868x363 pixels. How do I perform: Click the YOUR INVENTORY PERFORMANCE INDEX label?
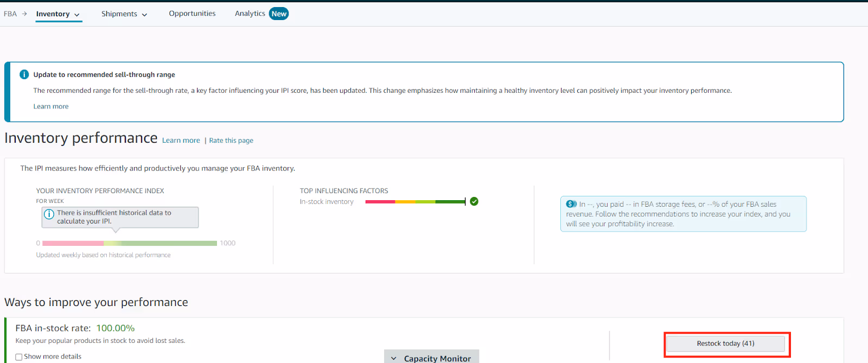[100, 191]
